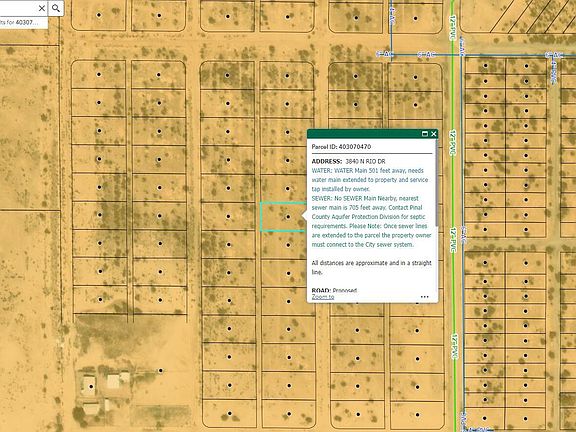The width and height of the screenshot is (576, 432).
Task: Click the Parcel ID: 403070470 heading
Action: 341,147
